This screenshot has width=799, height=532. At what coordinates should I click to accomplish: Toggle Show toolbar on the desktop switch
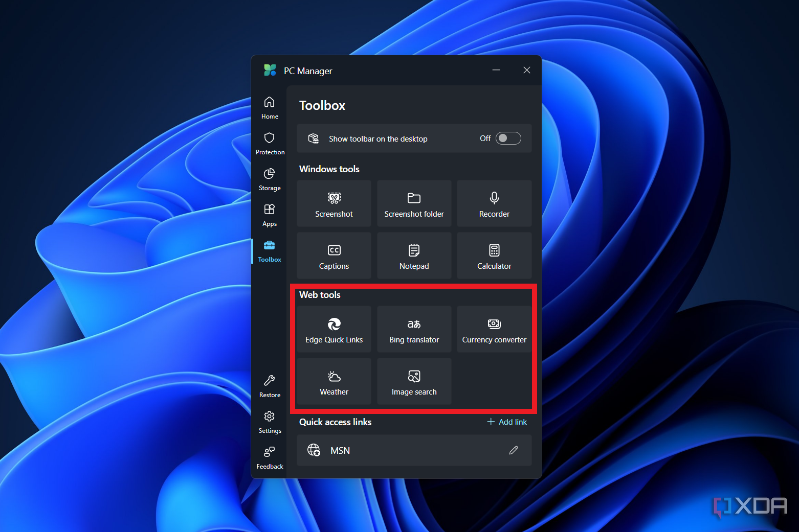tap(508, 138)
